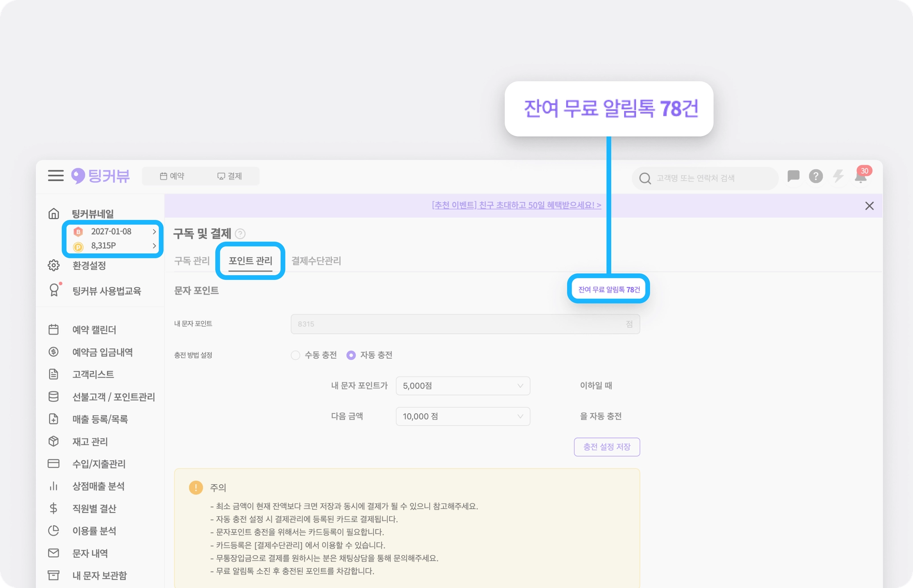Expand the 8,315P points chevron
This screenshot has height=588, width=913.
pos(154,246)
